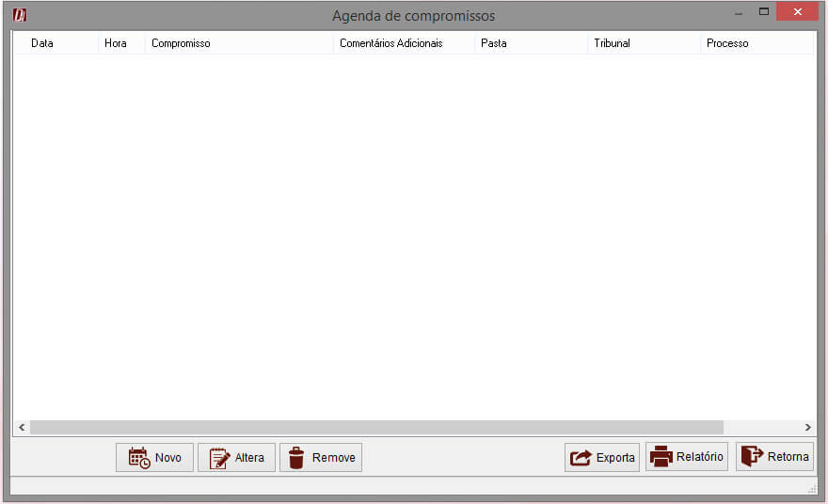
Task: Open the application logo system menu
Action: coord(19,15)
